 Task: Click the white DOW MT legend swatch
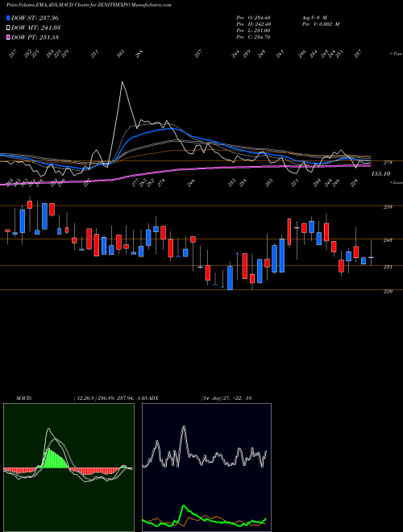pos(9,27)
